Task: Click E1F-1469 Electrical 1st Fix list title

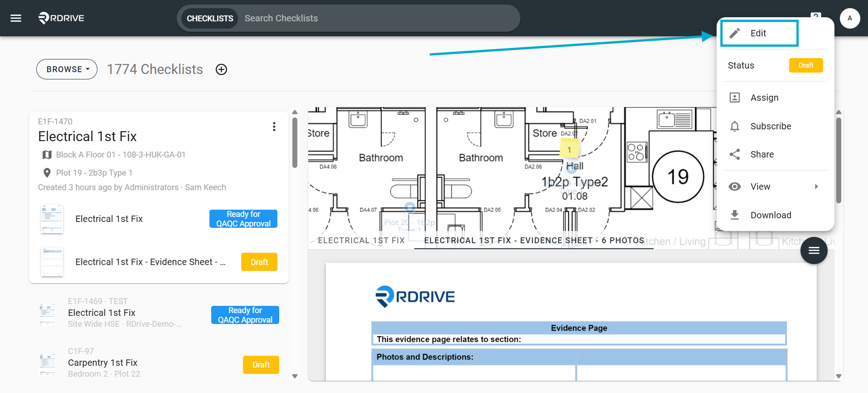Action: (x=102, y=313)
